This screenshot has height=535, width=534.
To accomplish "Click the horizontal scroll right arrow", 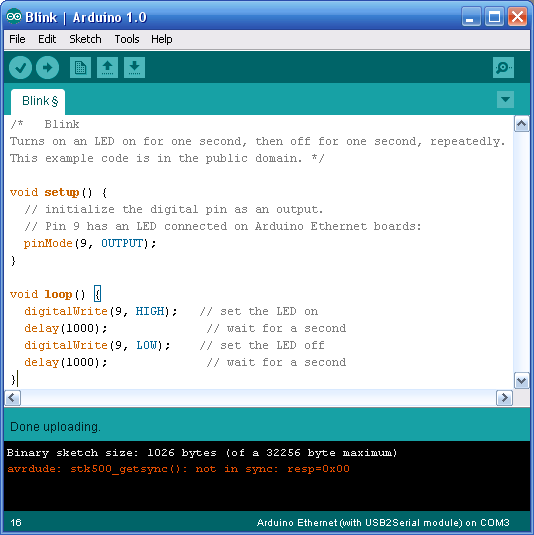I will point(504,398).
